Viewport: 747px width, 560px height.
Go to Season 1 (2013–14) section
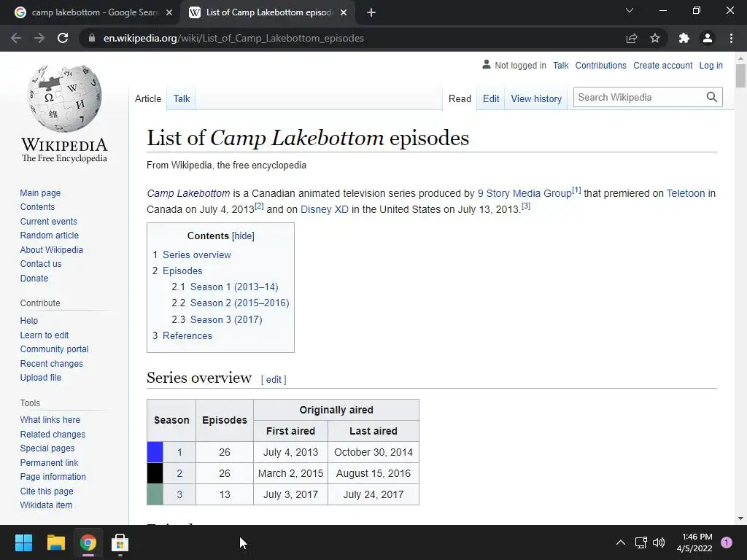click(234, 287)
